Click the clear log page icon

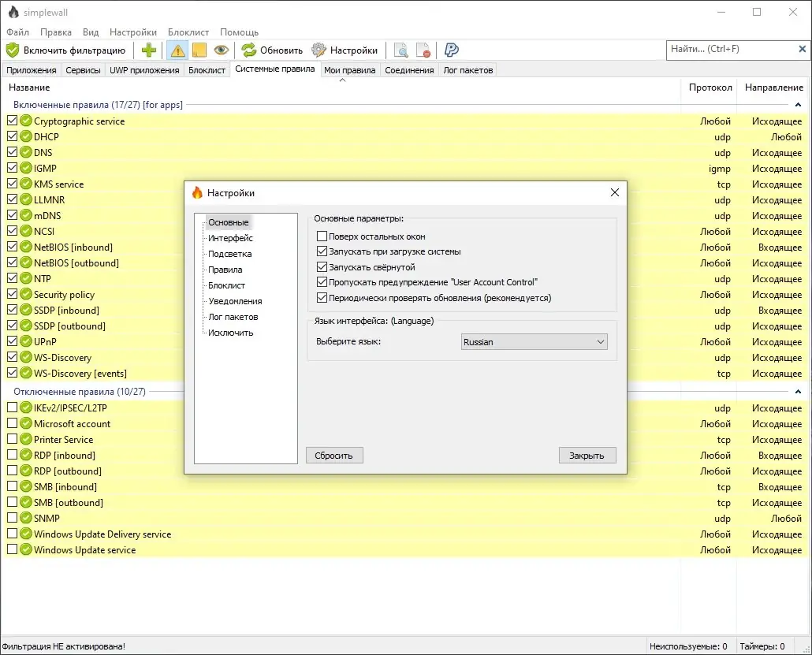(423, 50)
